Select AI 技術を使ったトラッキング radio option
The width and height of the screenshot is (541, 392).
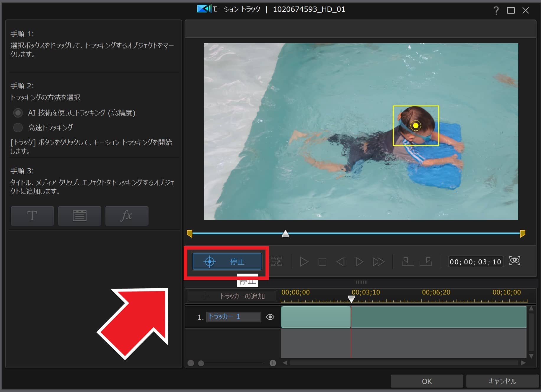[x=18, y=113]
